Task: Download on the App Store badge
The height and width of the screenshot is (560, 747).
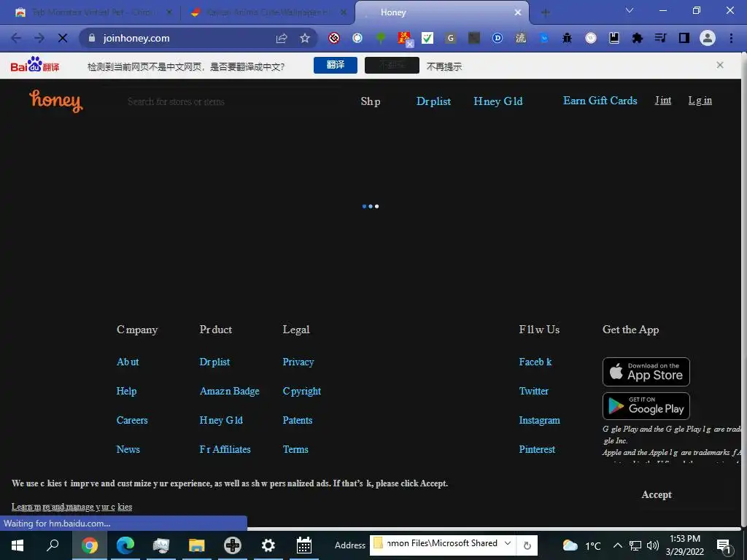Action: (x=646, y=371)
